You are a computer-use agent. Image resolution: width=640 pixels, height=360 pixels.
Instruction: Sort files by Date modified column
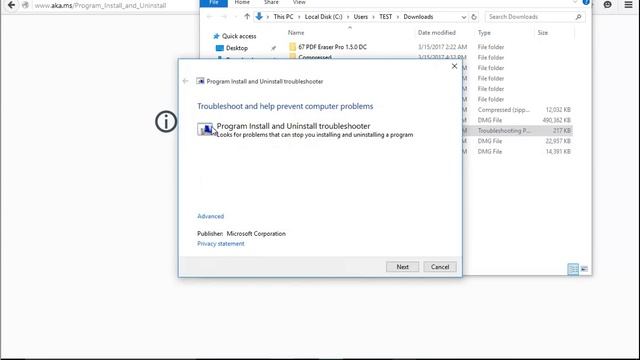(x=437, y=33)
